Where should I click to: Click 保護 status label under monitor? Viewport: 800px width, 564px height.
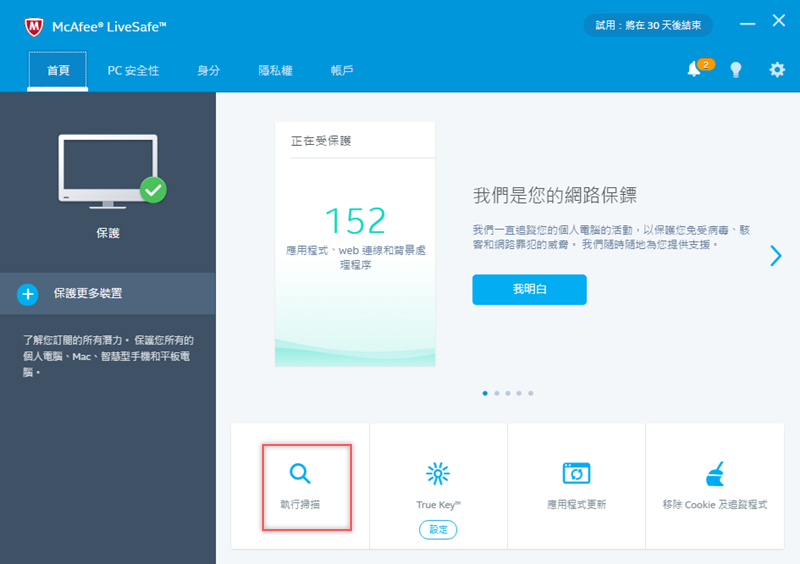(108, 233)
